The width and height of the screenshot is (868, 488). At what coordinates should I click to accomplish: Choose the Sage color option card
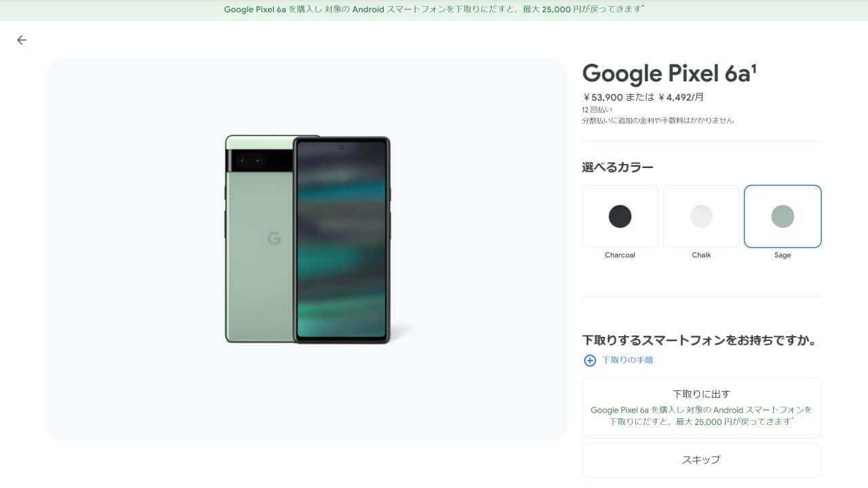click(x=783, y=216)
